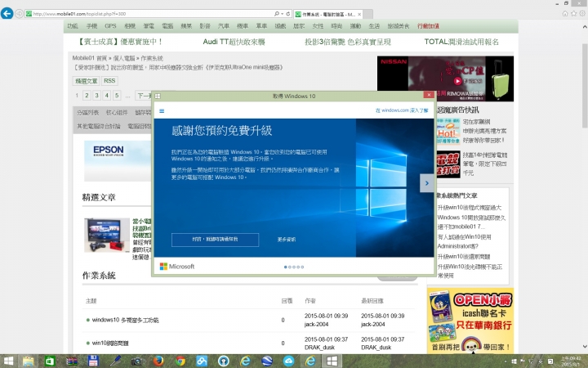Open the TOTAL潤滑油試用報名 link
Image resolution: width=588 pixels, height=368 pixels.
click(461, 42)
